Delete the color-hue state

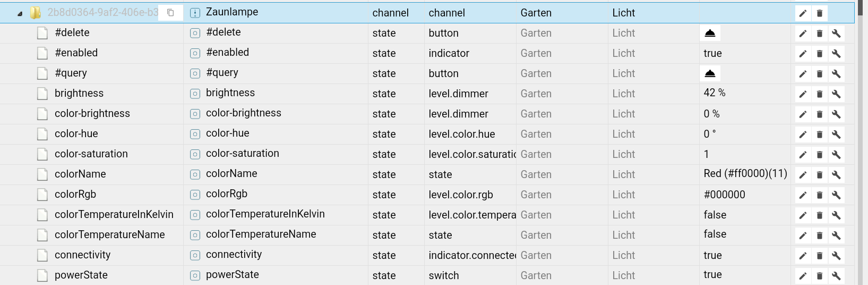(819, 135)
